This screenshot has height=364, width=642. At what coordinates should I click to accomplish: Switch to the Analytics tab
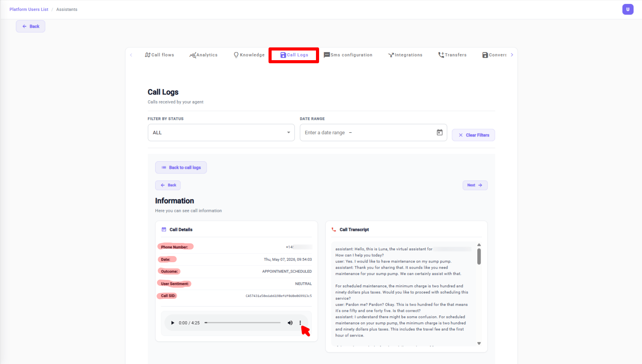coord(203,55)
